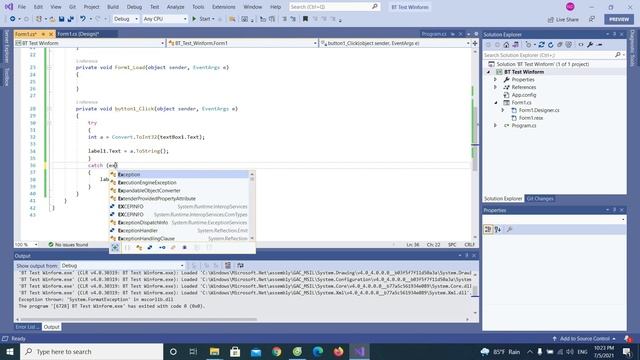Toggle the bookmark icon in the toolbar
Screen dimensions: 640x360
coord(305,19)
